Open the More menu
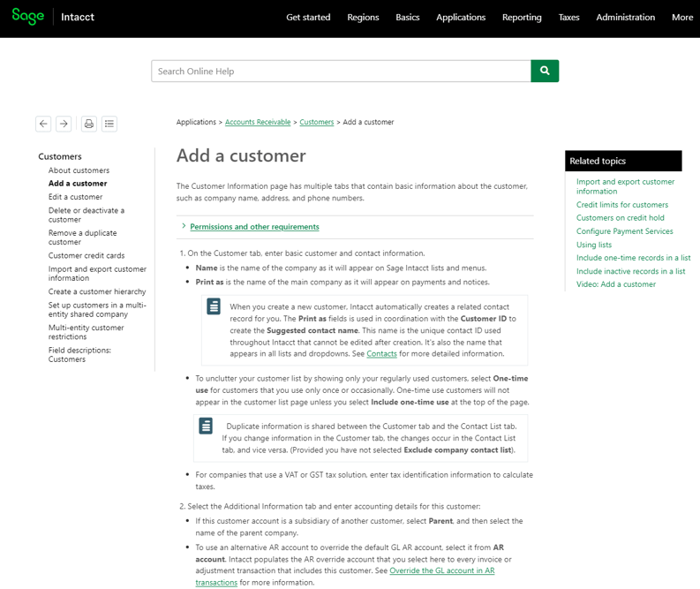 682,18
